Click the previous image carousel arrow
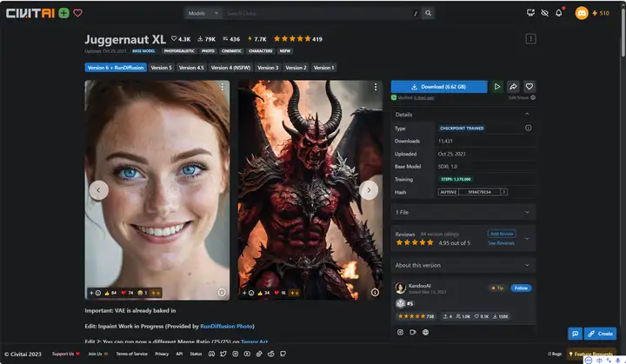 (x=98, y=190)
